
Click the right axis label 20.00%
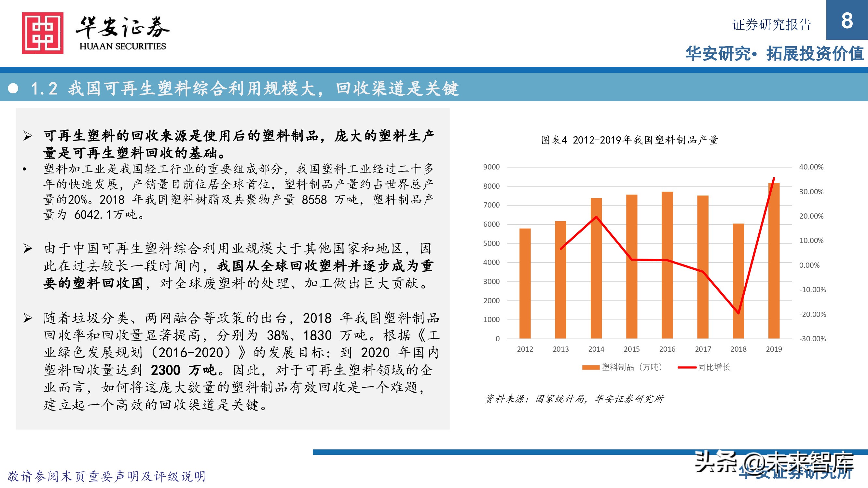click(x=811, y=216)
